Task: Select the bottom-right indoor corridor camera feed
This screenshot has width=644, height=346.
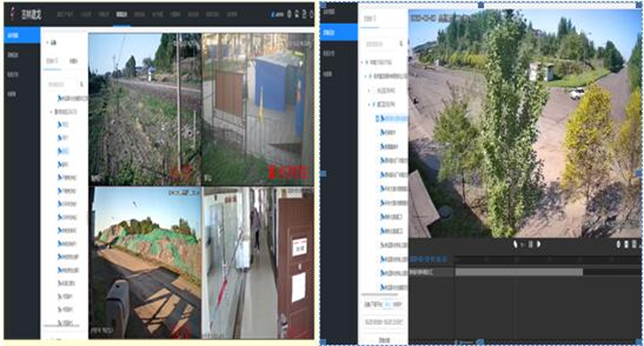Action: [x=258, y=262]
